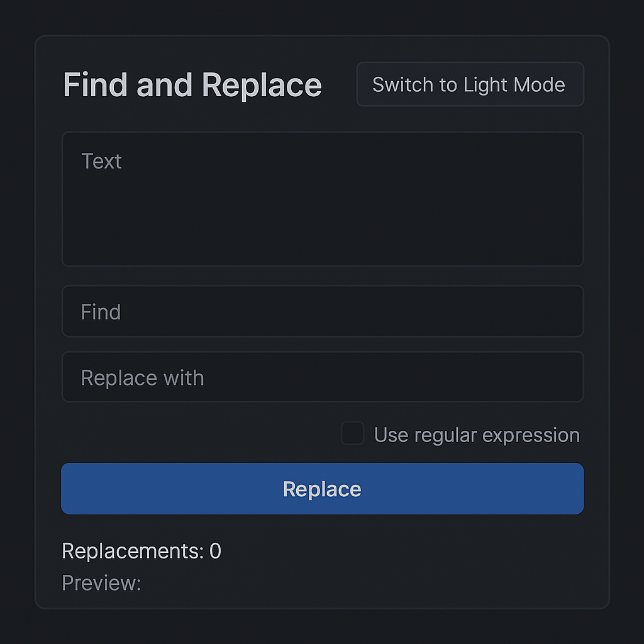Run the replace operation
The image size is (644, 644).
pos(322,489)
